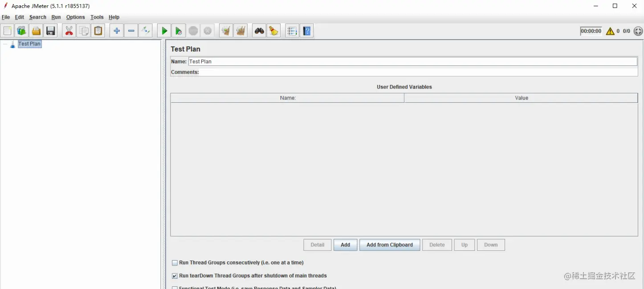The width and height of the screenshot is (644, 289).
Task: Click the Test Plan panel heading
Action: (x=185, y=49)
